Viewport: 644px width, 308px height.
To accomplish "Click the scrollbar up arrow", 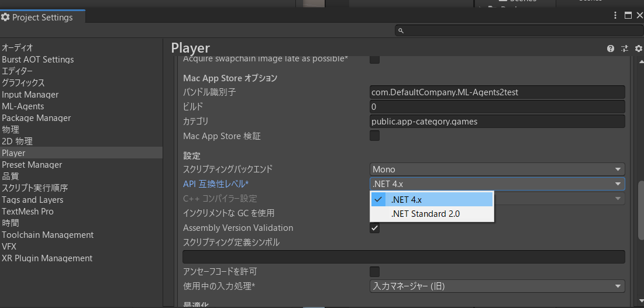I will 641,61.
